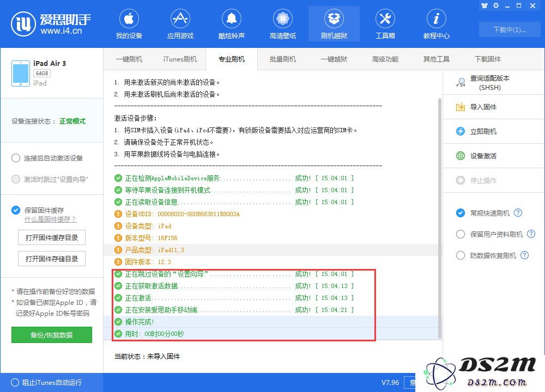Click the iPad Air 3 device thumbnail
Screen dimensions: 545x392
coord(21,73)
